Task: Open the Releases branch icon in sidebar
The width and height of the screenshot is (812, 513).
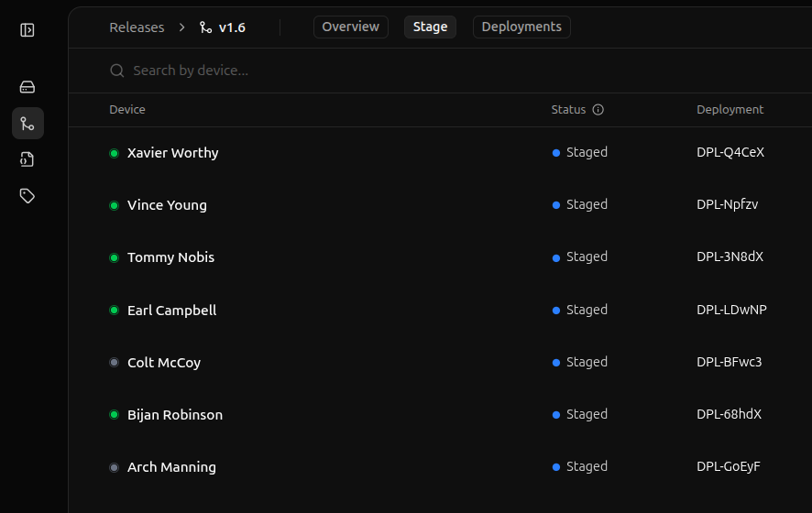Action: [27, 123]
